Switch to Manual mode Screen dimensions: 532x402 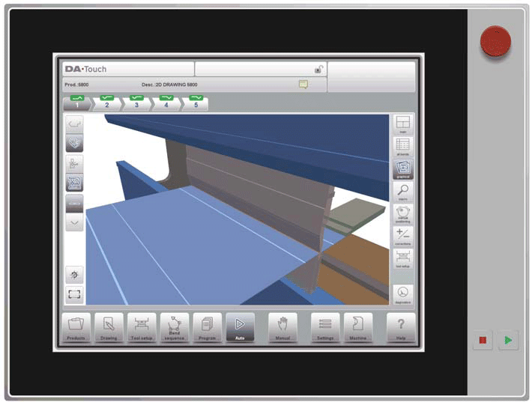point(282,327)
